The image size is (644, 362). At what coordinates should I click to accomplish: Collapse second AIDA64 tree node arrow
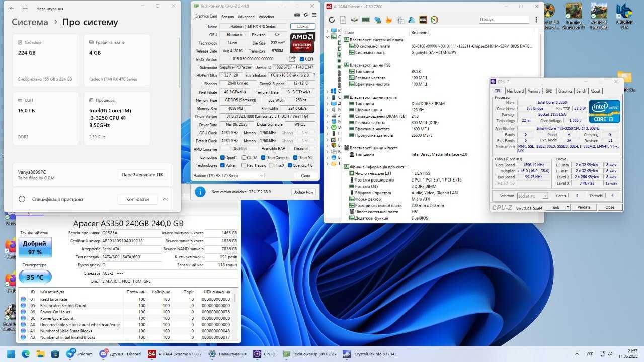pyautogui.click(x=328, y=37)
